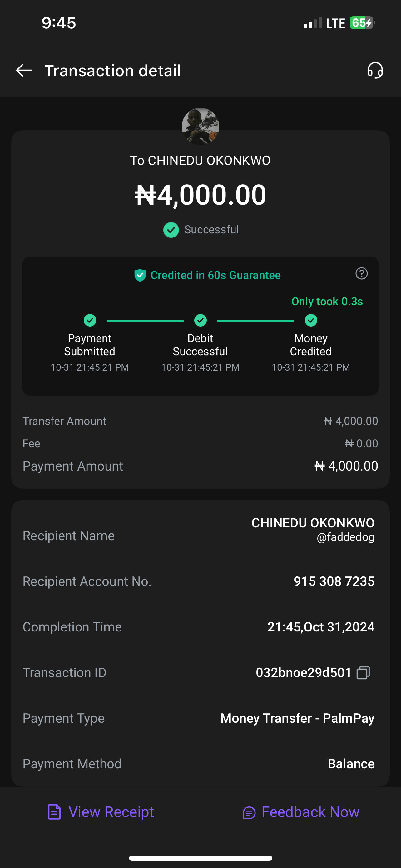Tap the recipient's profile picture

200,127
